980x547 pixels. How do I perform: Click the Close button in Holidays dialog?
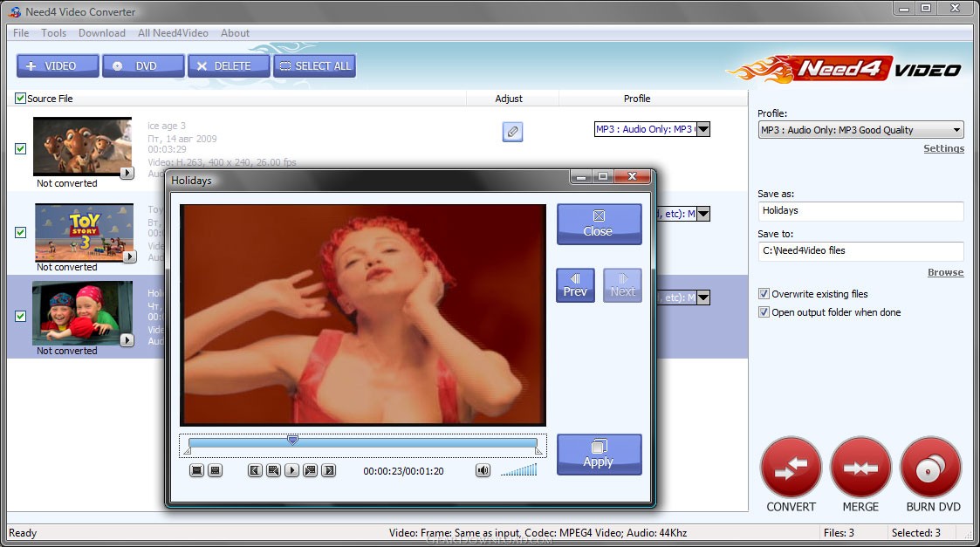599,224
